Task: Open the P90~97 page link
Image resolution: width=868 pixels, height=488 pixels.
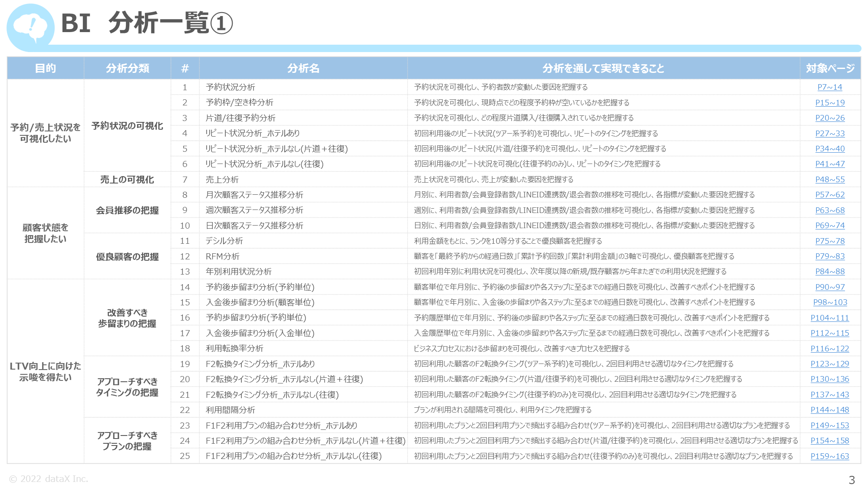Action: [830, 287]
